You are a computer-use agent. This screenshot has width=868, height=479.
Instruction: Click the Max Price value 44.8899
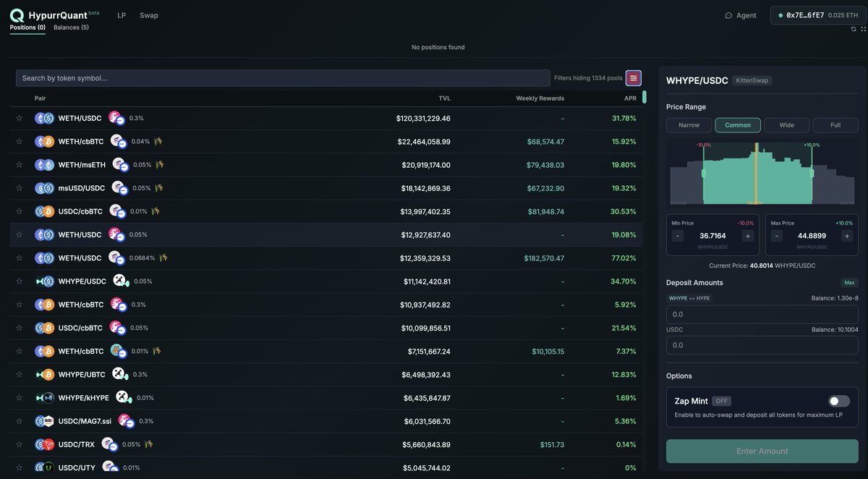click(812, 236)
